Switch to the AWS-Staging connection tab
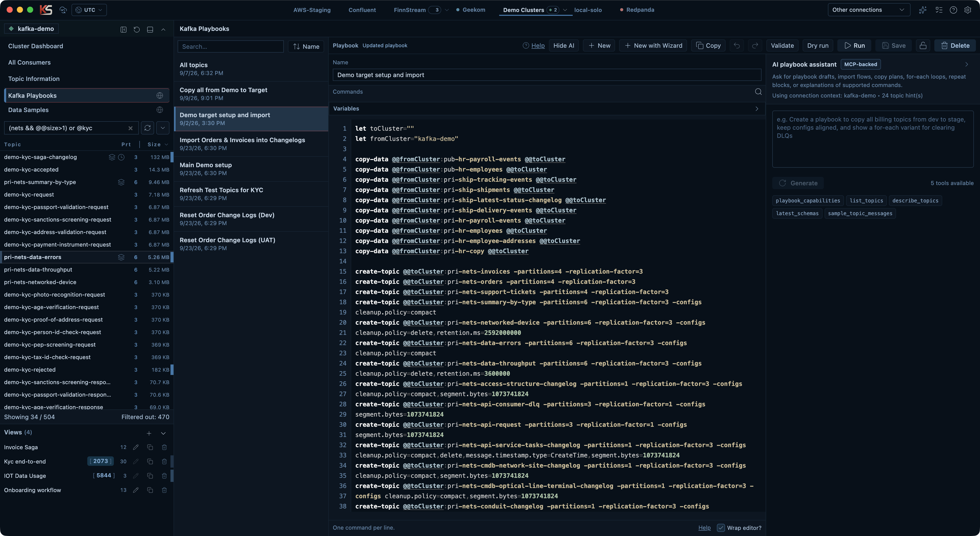 [x=312, y=10]
